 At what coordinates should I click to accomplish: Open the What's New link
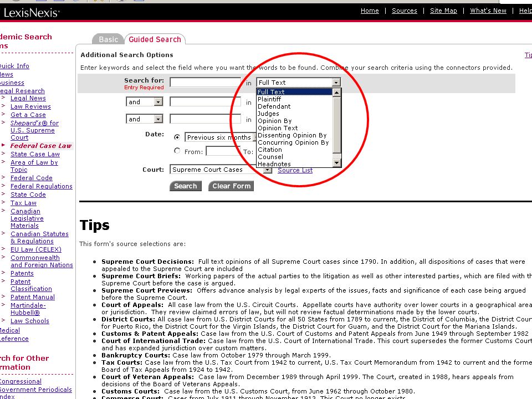pos(488,11)
